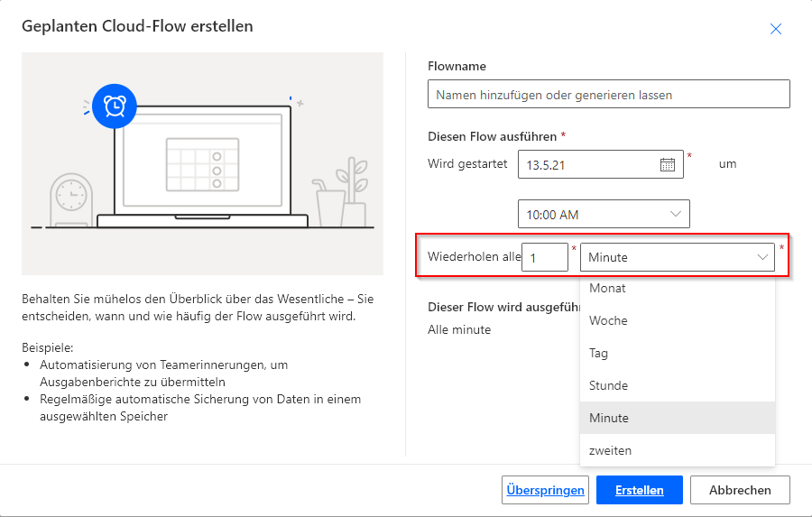Select Monat from the frequency list
Image resolution: width=812 pixels, height=517 pixels.
tap(607, 289)
